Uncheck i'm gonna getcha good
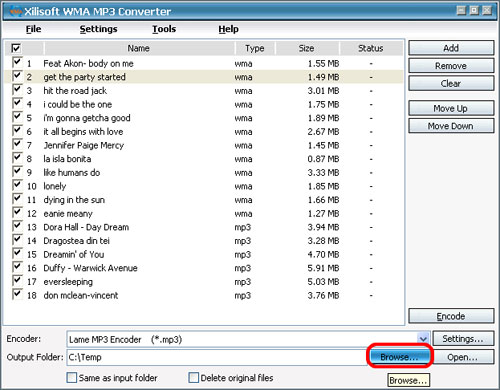Screen dimensions: 500x390 point(17,117)
